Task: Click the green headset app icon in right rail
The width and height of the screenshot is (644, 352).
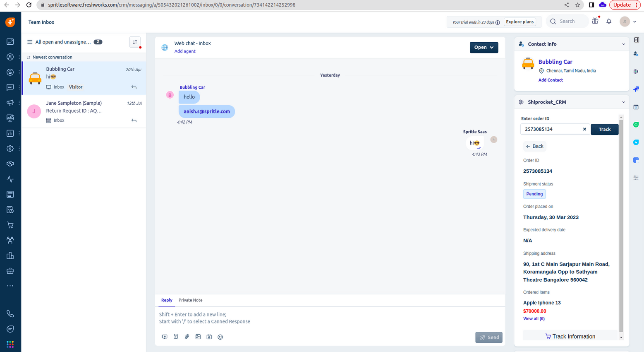Action: coord(636,125)
